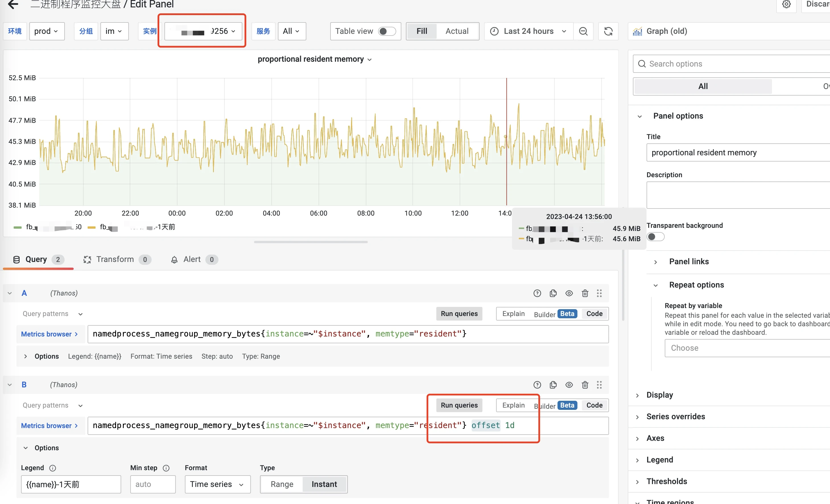
Task: Delete query B using trash icon
Action: click(x=585, y=385)
